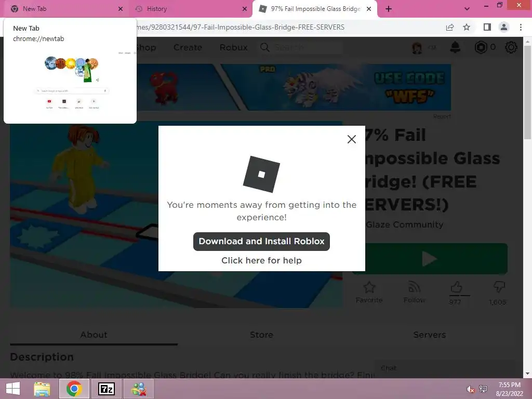
Task: Click Download and Install Roblox button
Action: click(x=261, y=242)
